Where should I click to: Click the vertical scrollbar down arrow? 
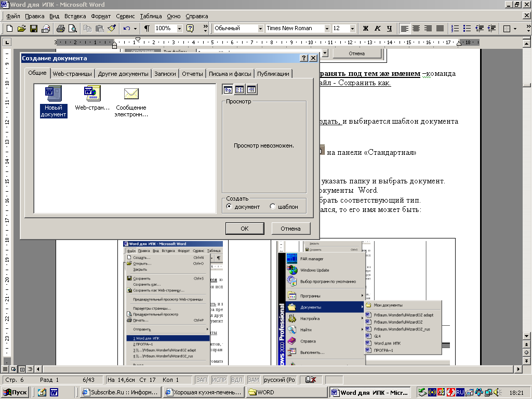tap(526, 336)
